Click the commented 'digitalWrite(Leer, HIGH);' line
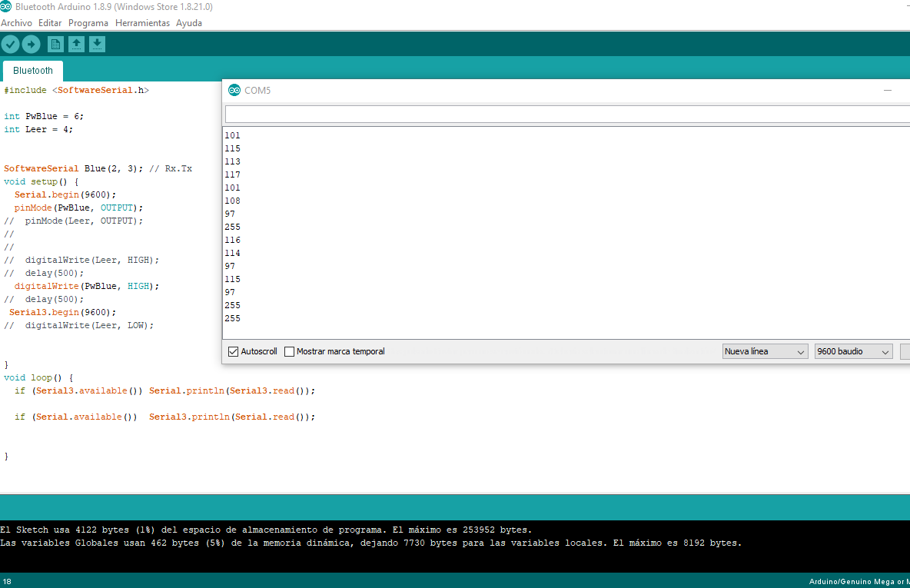 pyautogui.click(x=81, y=260)
